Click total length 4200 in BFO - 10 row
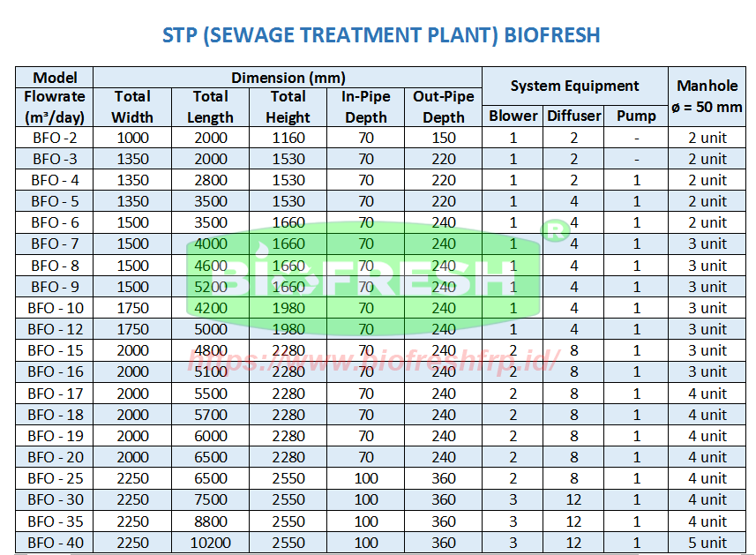This screenshot has height=555, width=756. pyautogui.click(x=210, y=308)
